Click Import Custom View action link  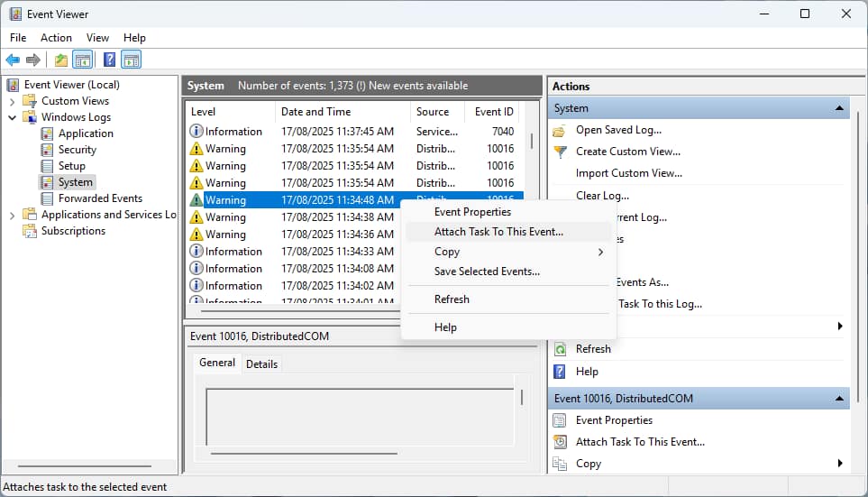628,173
